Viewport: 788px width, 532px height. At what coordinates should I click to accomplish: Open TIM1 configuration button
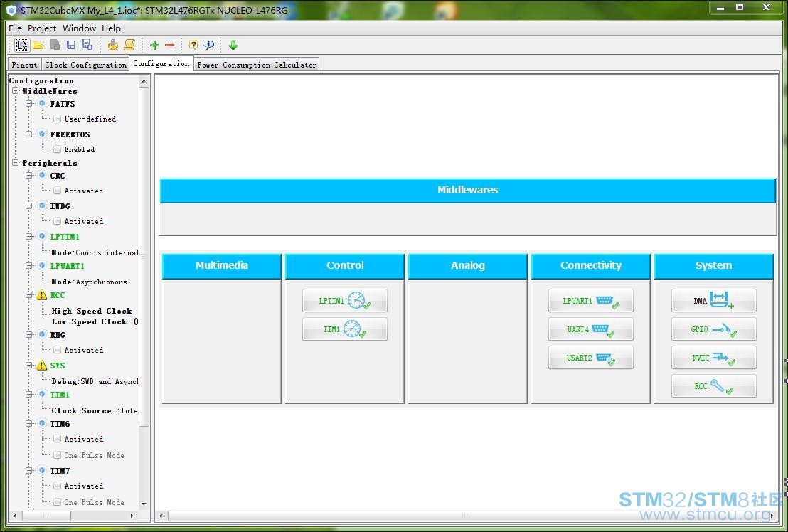coord(345,329)
